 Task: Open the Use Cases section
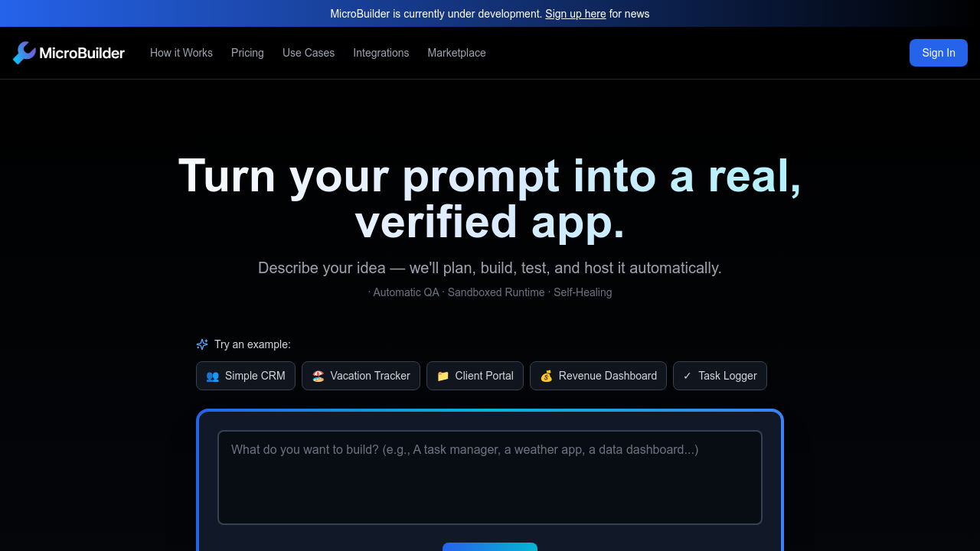[x=308, y=53]
